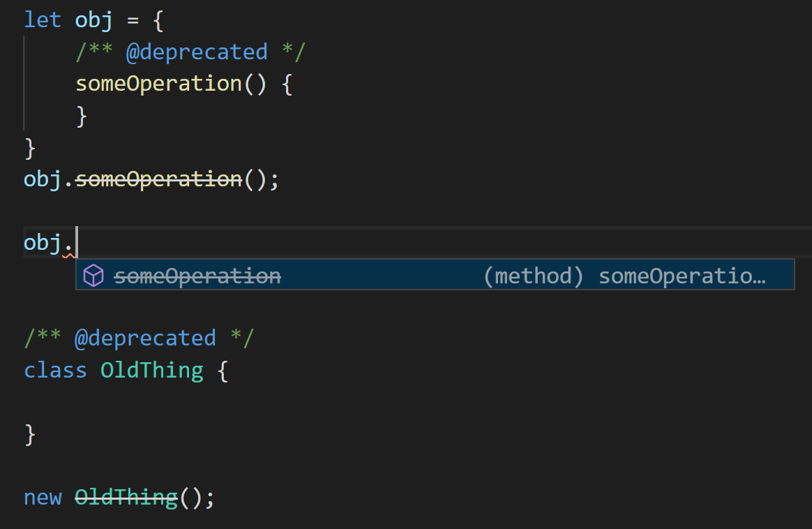Screen dimensions: 812x529
Task: Select the OldThing class name
Action: coord(152,370)
